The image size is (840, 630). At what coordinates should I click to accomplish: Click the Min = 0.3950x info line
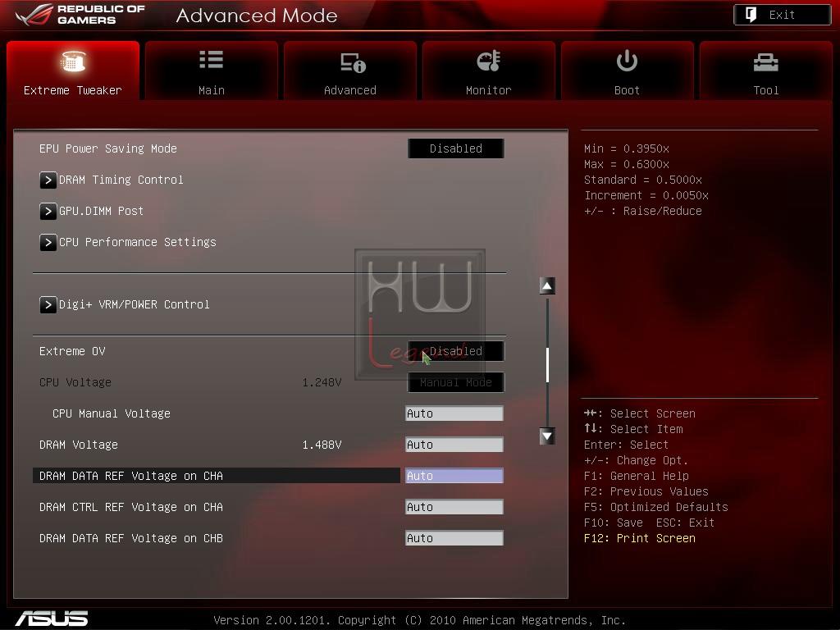(627, 148)
